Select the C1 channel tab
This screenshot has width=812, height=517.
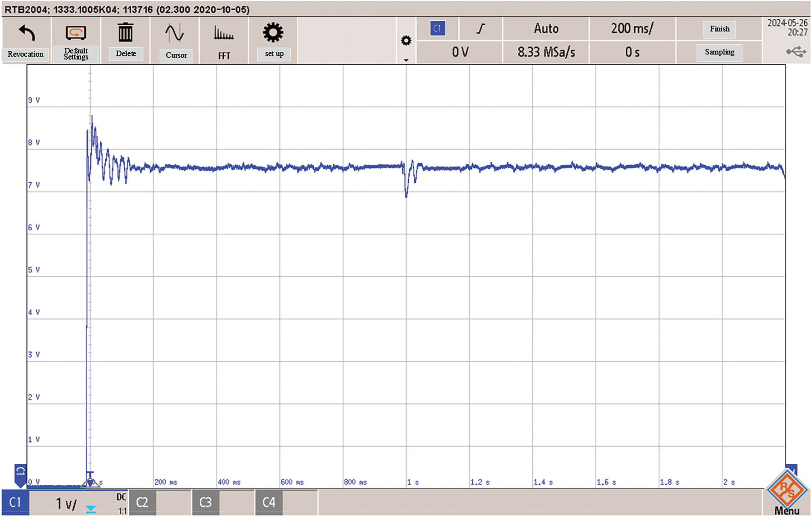pyautogui.click(x=15, y=503)
